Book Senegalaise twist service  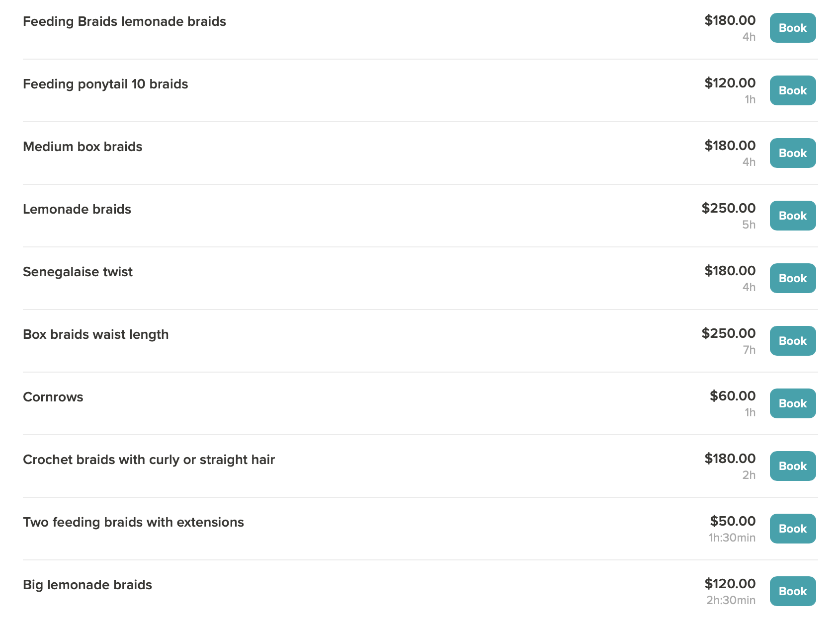click(x=793, y=278)
